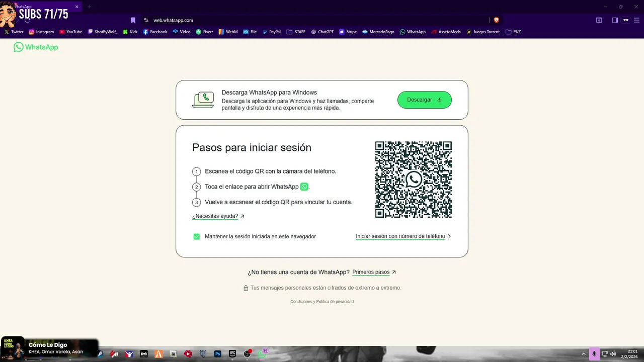
Task: Click the Descargar download button
Action: [x=425, y=100]
